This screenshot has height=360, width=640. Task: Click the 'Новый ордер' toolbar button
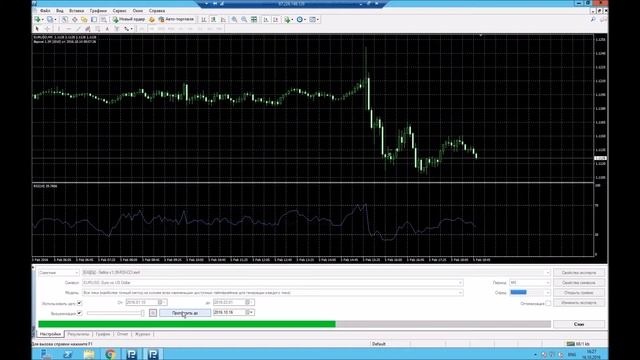(x=129, y=19)
